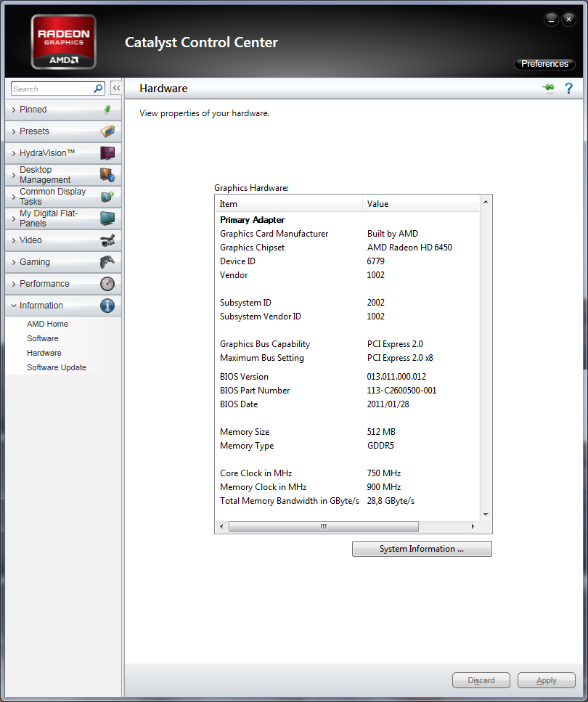Click the Discard button
Image resolution: width=588 pixels, height=702 pixels.
click(x=481, y=680)
